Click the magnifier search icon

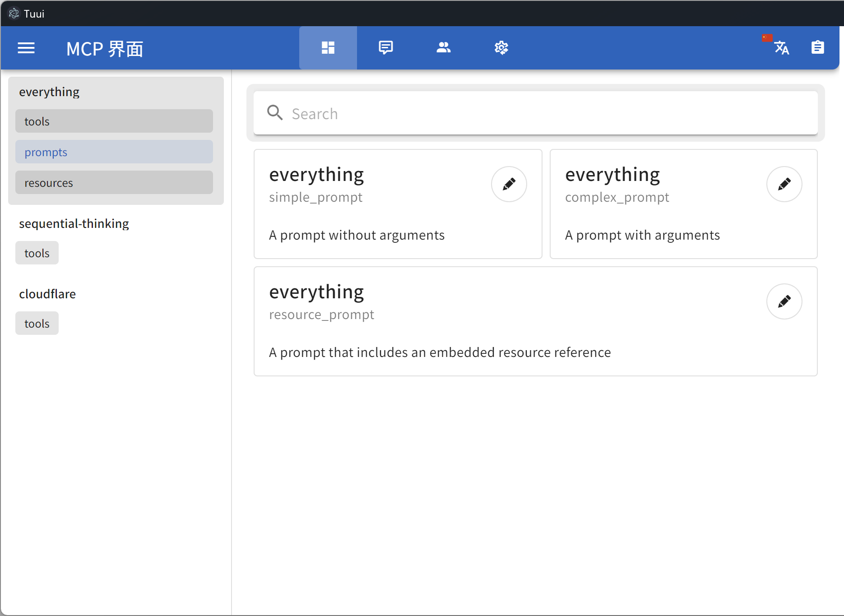275,113
